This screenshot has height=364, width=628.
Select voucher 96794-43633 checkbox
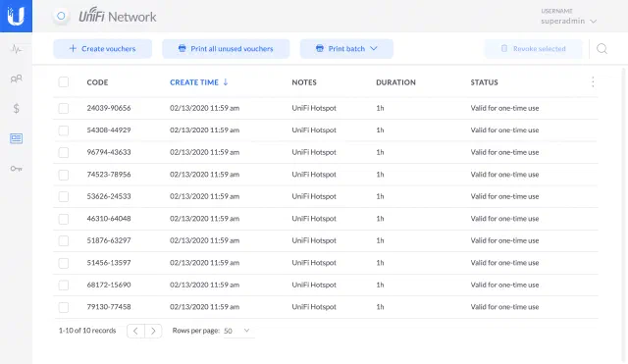tap(63, 152)
